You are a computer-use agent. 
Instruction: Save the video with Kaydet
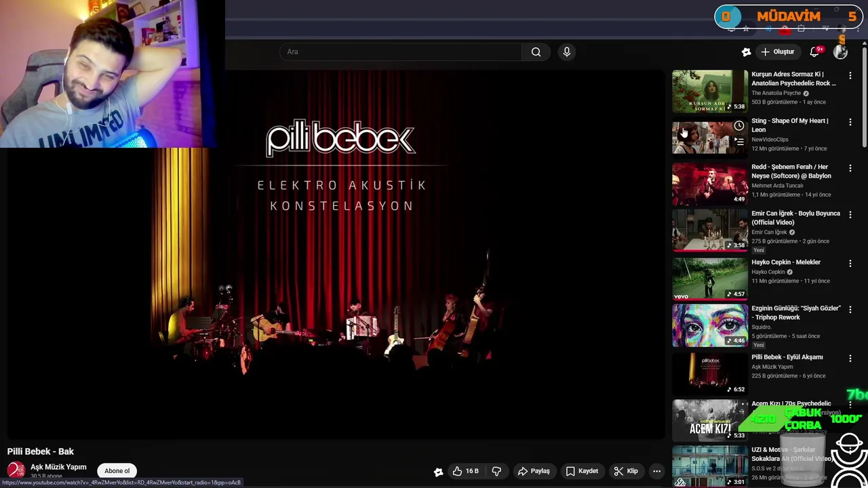point(582,471)
